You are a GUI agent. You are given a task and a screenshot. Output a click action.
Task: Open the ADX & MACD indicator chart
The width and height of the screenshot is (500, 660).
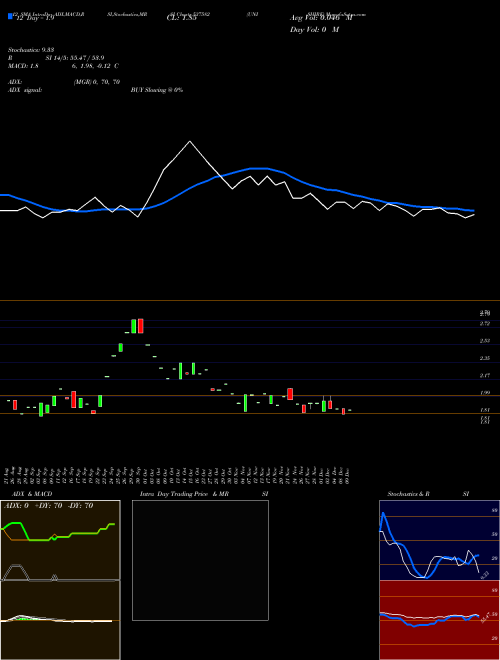[x=60, y=580]
